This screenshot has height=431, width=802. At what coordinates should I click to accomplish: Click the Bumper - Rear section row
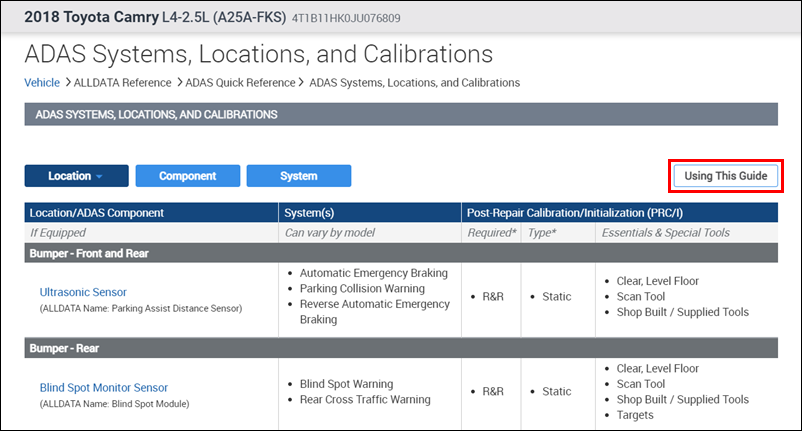click(401, 348)
